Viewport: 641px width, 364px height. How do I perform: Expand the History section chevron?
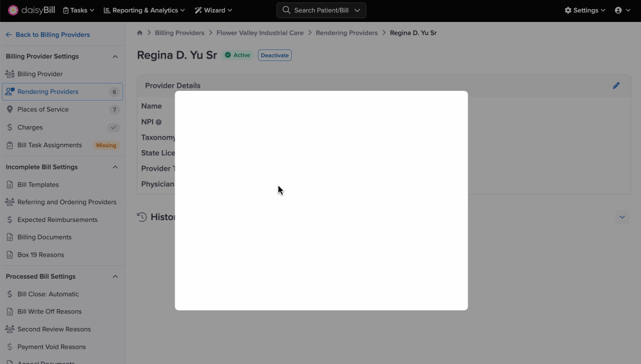[x=622, y=217]
